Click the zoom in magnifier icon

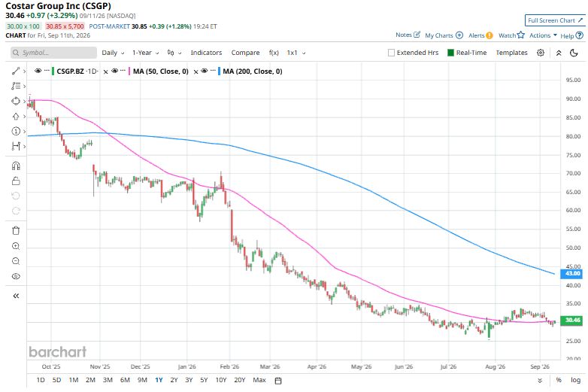point(16,246)
